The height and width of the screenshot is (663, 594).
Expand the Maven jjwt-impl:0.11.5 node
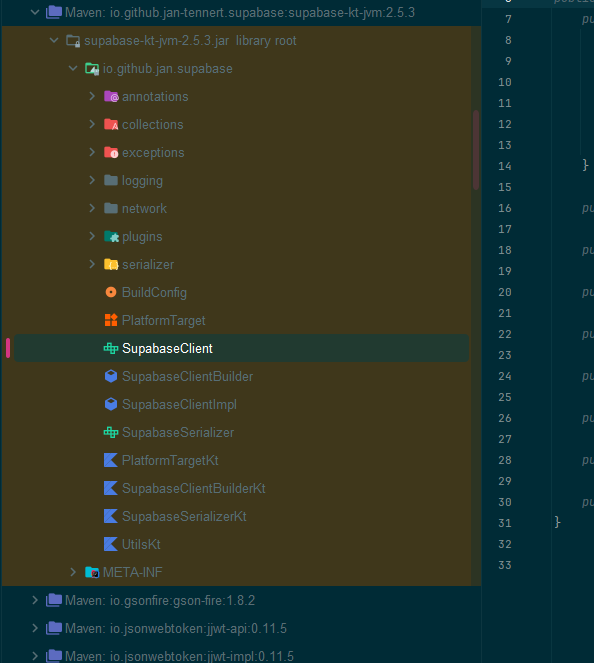tap(35, 656)
